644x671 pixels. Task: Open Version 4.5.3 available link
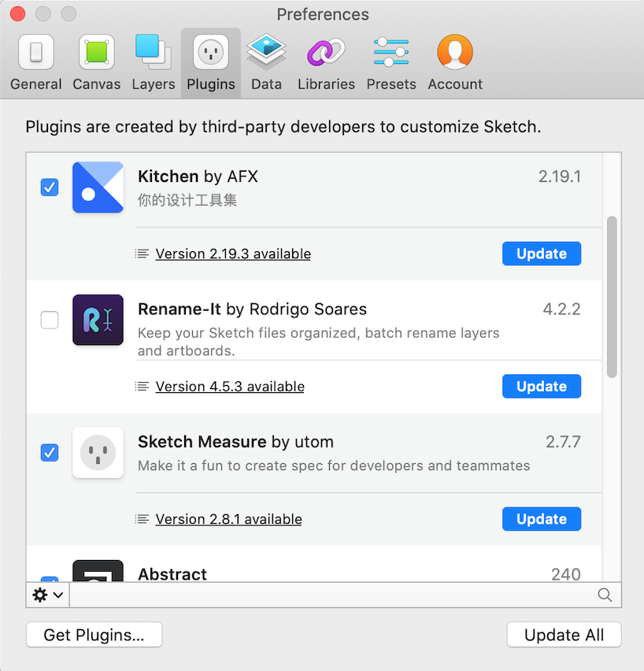pos(230,387)
